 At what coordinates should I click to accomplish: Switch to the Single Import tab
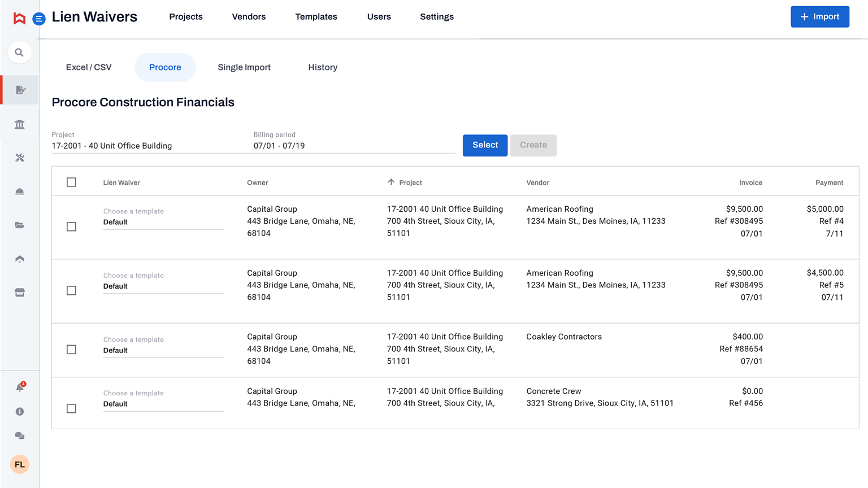pos(244,67)
